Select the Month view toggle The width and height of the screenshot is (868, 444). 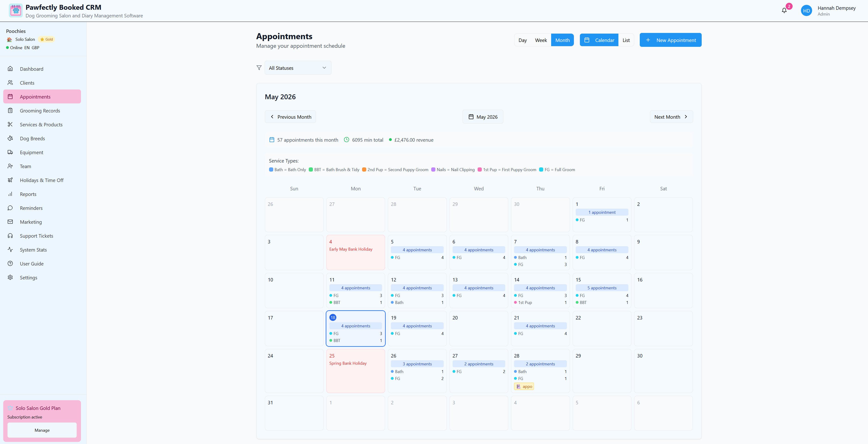click(562, 40)
